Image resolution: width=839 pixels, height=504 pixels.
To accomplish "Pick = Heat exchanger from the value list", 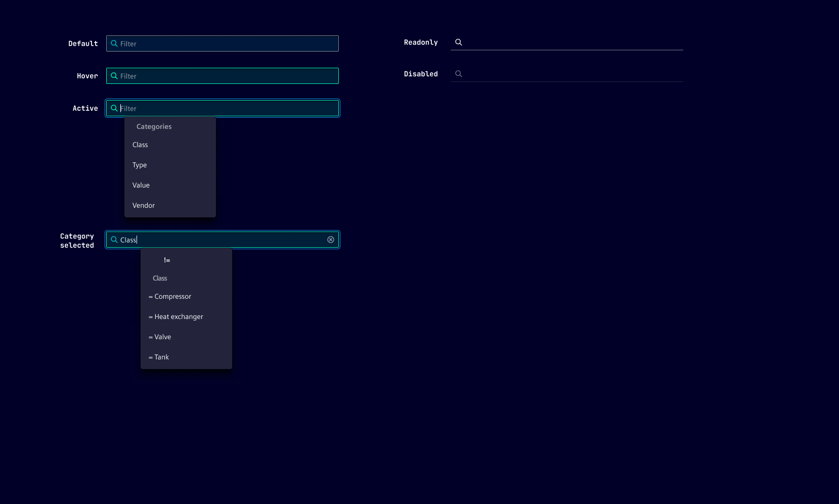I will [x=176, y=316].
